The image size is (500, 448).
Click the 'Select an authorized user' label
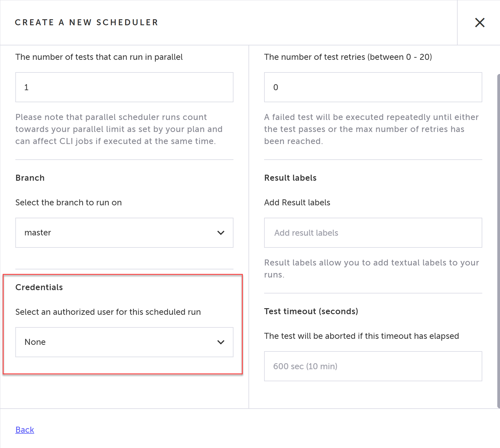[x=108, y=312]
